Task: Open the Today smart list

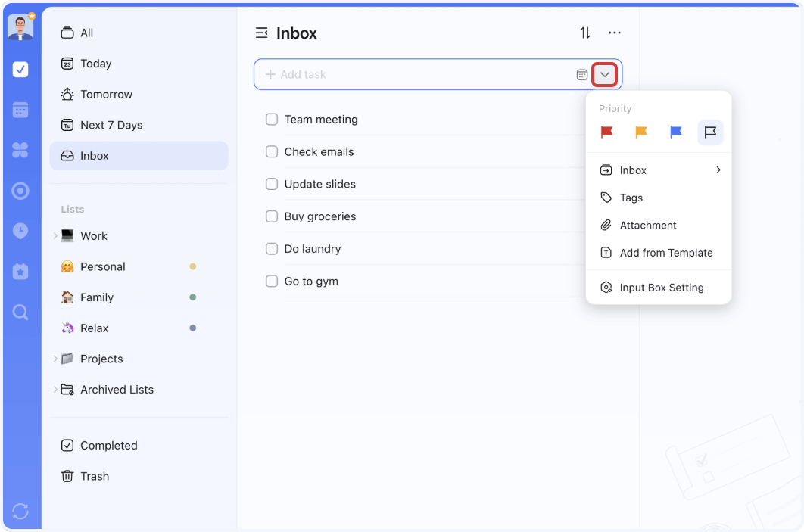Action: (139, 64)
